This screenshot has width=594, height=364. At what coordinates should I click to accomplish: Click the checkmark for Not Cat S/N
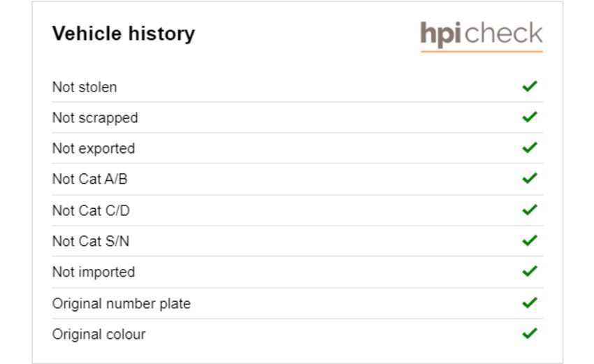tap(530, 240)
